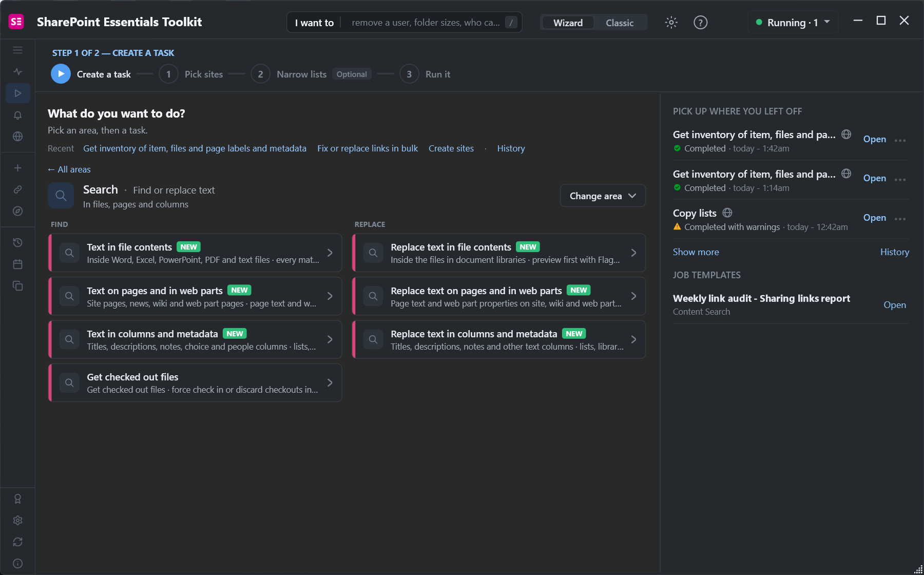Viewport: 924px width, 575px height.
Task: Expand Text in file contents task
Action: pyautogui.click(x=195, y=253)
